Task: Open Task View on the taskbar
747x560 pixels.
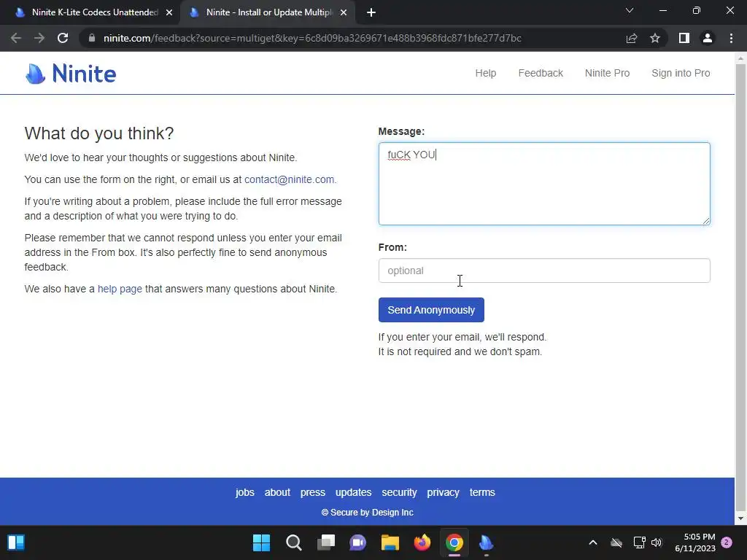Action: click(x=326, y=542)
